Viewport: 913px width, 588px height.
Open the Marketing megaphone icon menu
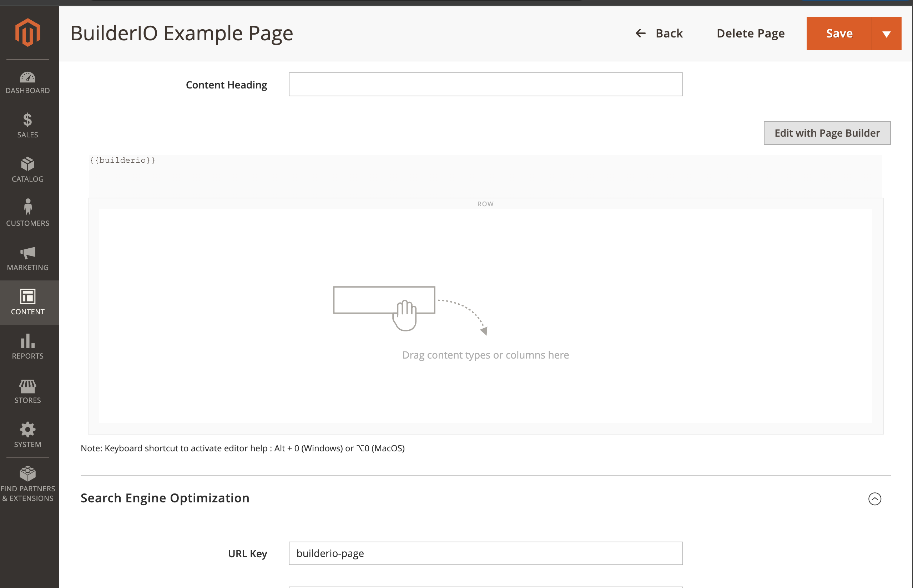27,253
